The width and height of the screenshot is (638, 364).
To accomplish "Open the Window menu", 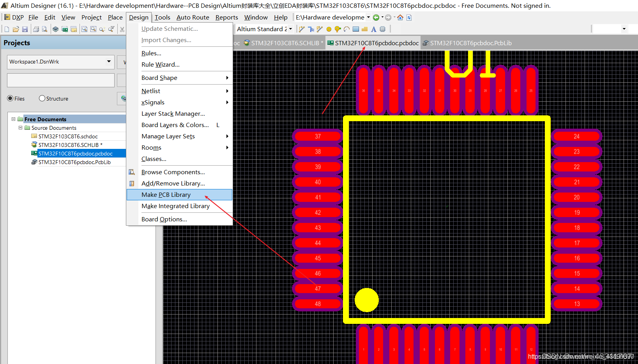I will click(x=256, y=18).
